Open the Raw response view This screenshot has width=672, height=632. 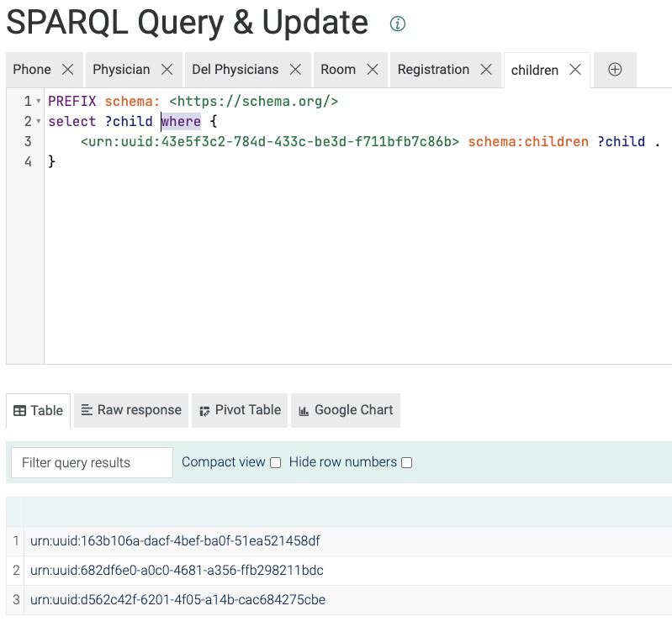click(x=131, y=410)
